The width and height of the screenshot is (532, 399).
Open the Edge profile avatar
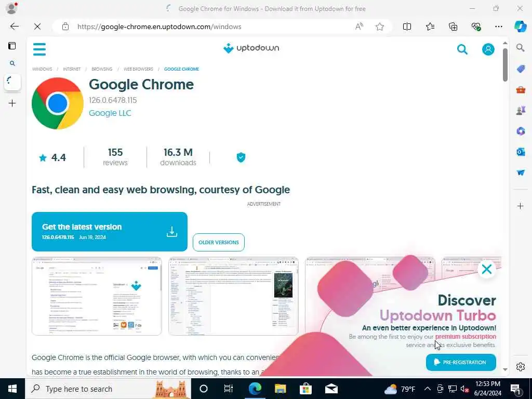[x=11, y=8]
